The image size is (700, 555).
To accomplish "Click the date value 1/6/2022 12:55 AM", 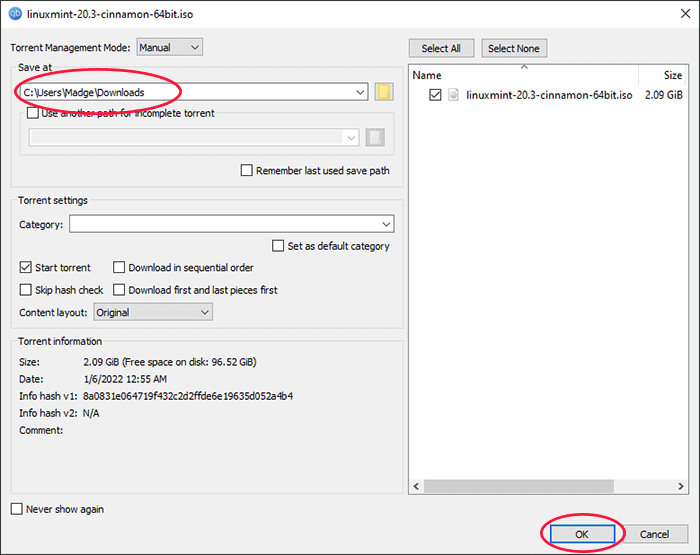I will point(125,379).
